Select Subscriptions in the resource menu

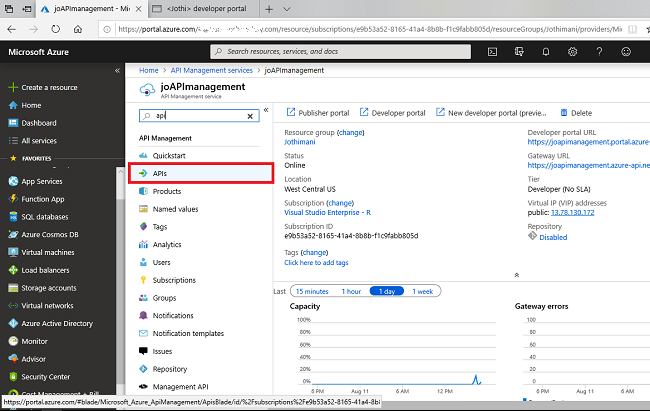(x=167, y=280)
